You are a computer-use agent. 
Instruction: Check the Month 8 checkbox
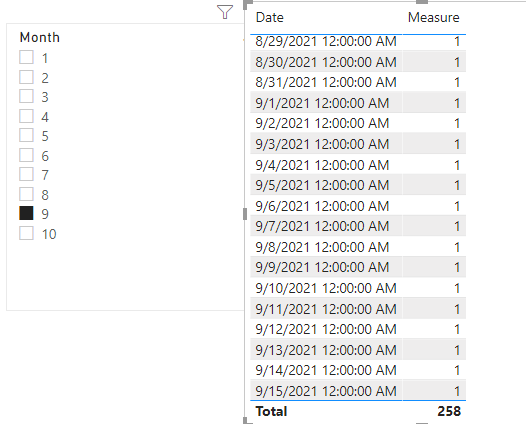[x=26, y=194]
